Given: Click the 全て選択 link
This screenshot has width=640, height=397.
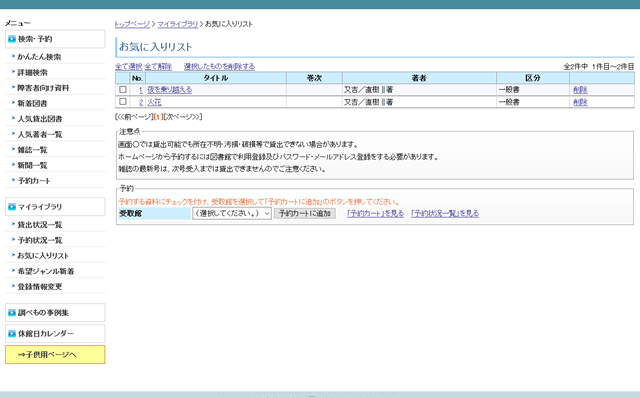Looking at the screenshot, I should point(129,66).
